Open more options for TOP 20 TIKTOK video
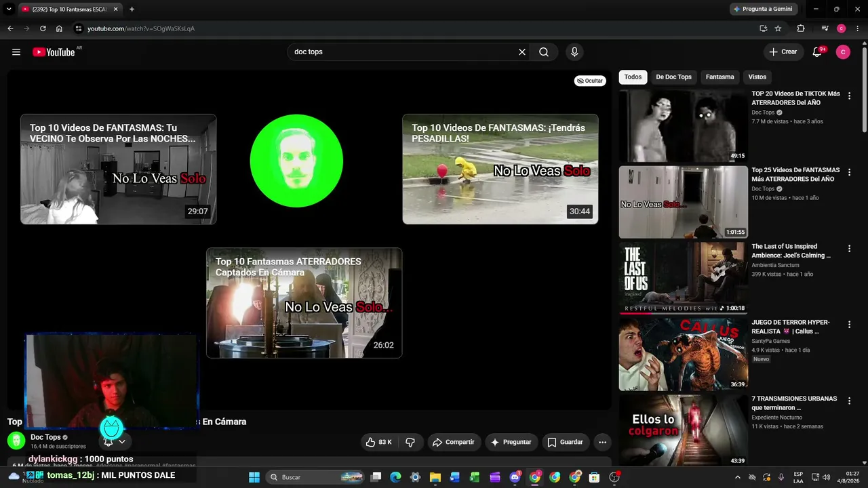Image resolution: width=868 pixels, height=488 pixels. point(849,96)
